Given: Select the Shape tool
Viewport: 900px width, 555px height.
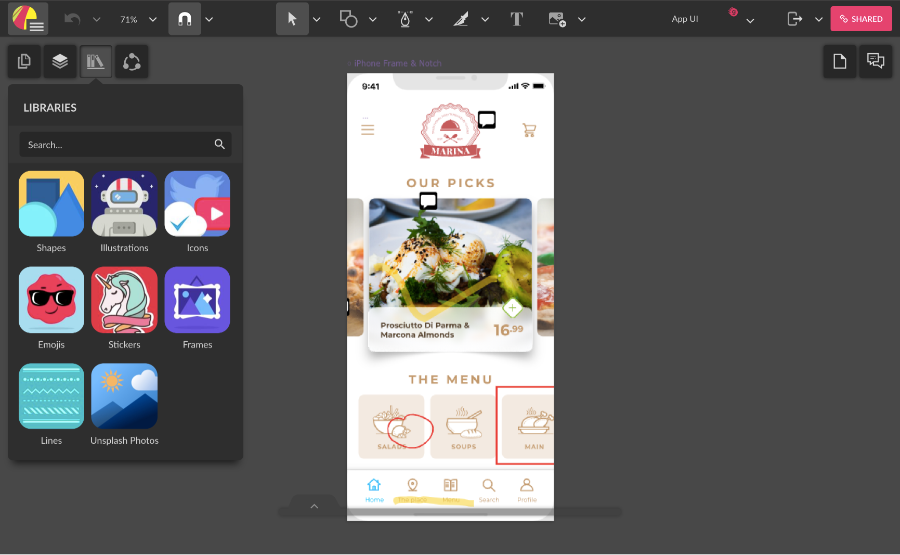Looking at the screenshot, I should (x=348, y=19).
